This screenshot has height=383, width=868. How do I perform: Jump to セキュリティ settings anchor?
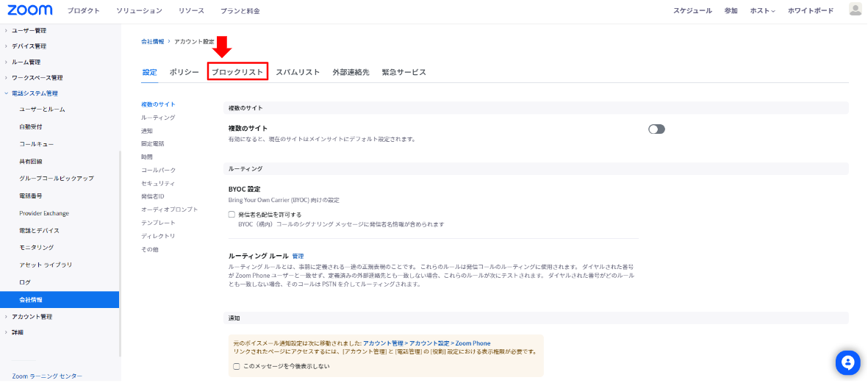pyautogui.click(x=158, y=183)
